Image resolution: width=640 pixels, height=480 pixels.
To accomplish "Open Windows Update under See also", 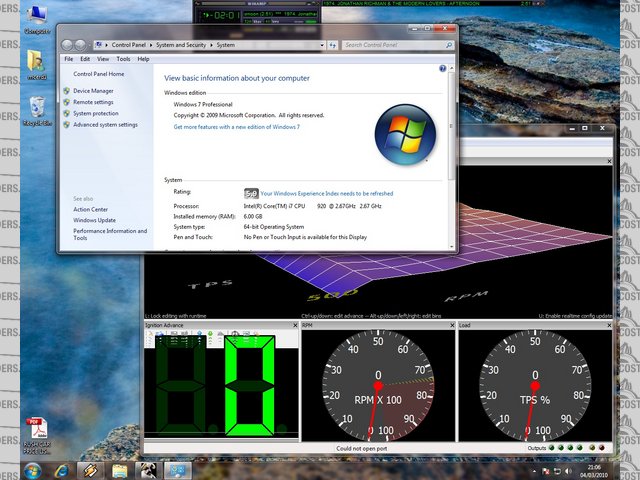I will click(x=94, y=220).
